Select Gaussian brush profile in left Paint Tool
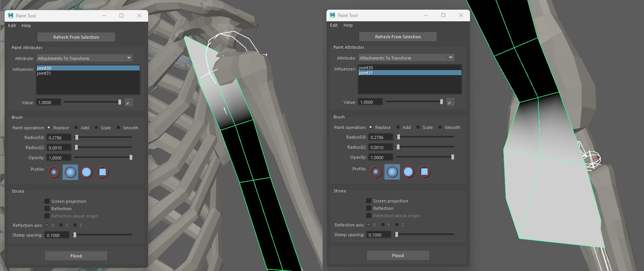644x271 pixels. pyautogui.click(x=54, y=172)
